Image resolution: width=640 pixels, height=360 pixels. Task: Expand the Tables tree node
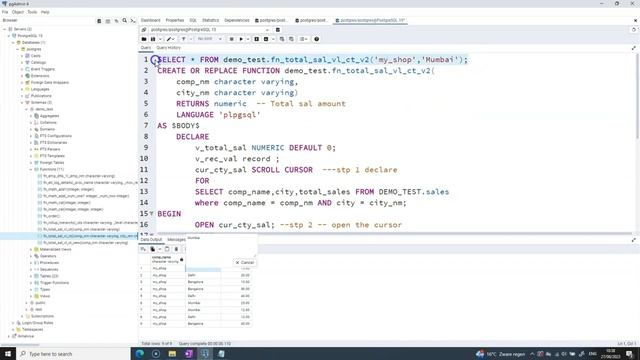pos(31,276)
